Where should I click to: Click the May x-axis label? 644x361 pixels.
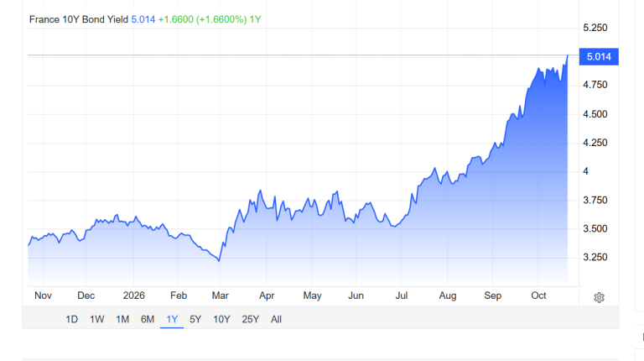[x=312, y=296]
